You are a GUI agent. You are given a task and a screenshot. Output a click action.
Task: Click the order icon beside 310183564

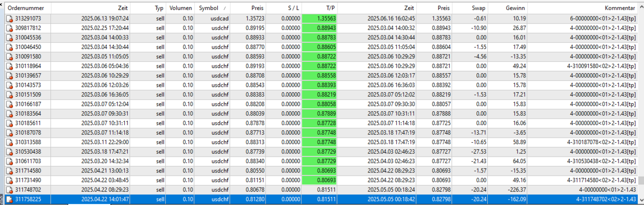pos(9,114)
